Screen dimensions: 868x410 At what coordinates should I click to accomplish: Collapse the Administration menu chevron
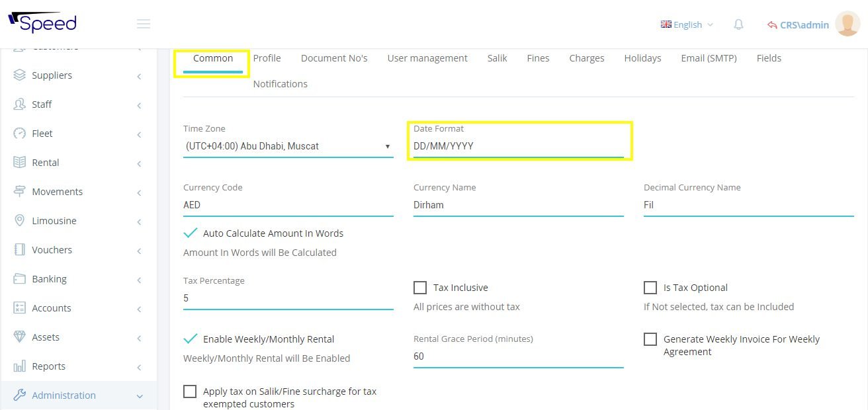139,396
